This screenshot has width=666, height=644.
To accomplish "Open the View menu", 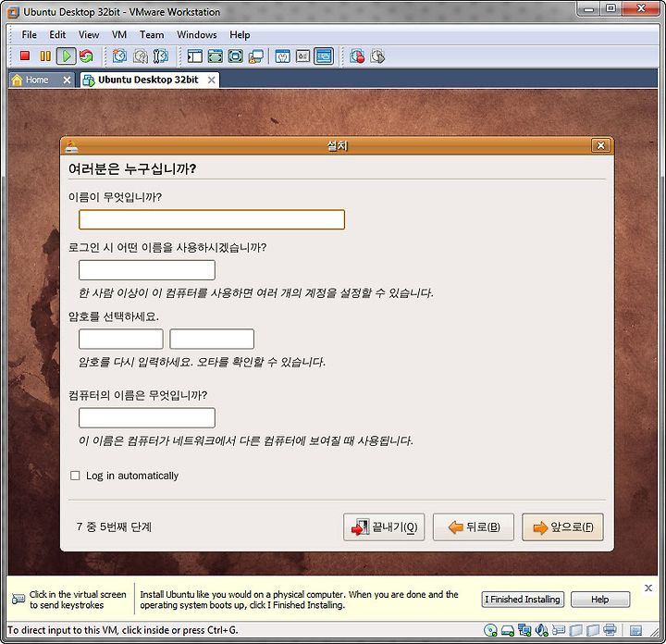I will click(x=89, y=35).
